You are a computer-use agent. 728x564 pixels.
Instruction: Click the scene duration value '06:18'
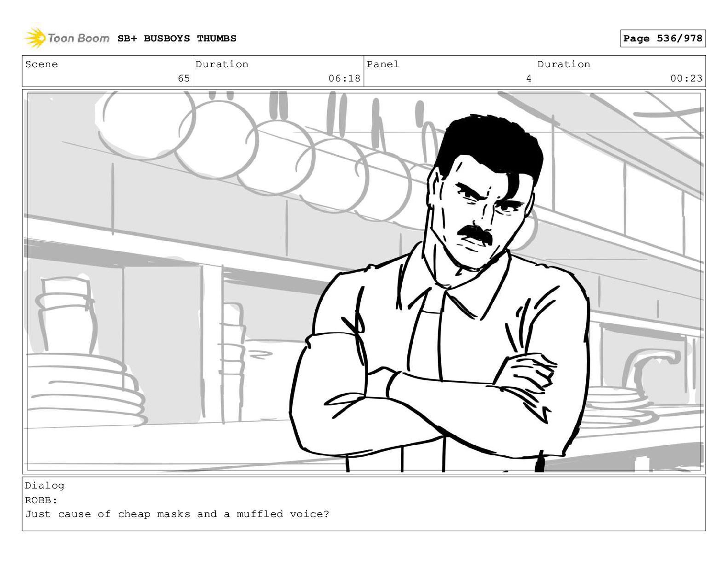[x=344, y=78]
